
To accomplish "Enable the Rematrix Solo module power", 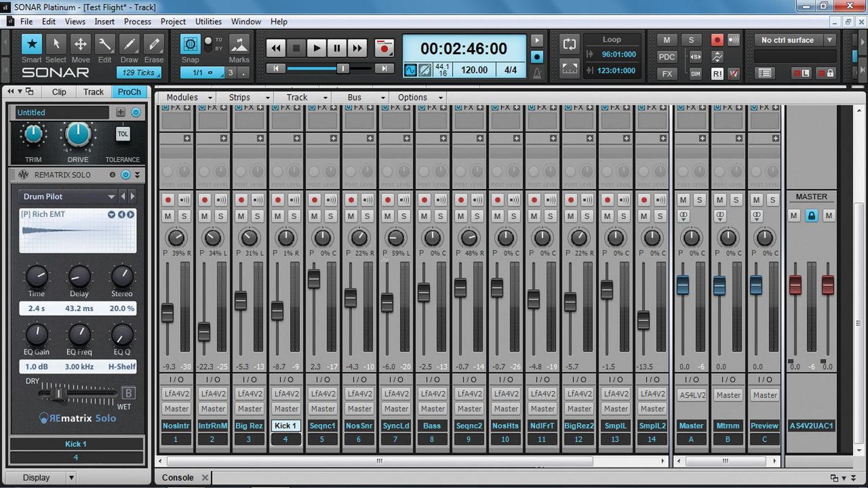I will tap(125, 175).
